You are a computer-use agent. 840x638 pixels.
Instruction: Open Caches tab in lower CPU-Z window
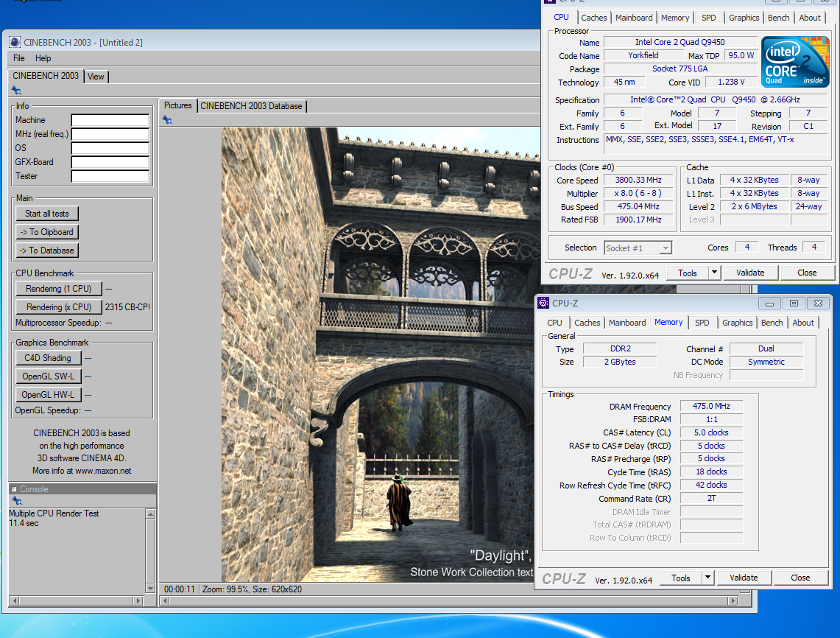point(587,323)
